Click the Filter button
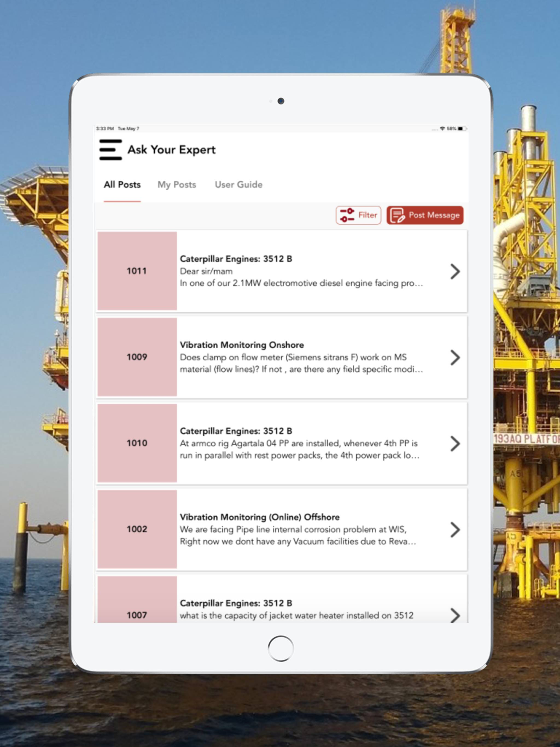560x747 pixels. [x=358, y=215]
